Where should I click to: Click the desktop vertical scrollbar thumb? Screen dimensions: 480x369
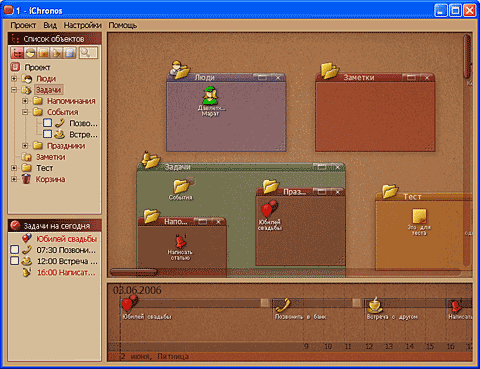tap(467, 56)
